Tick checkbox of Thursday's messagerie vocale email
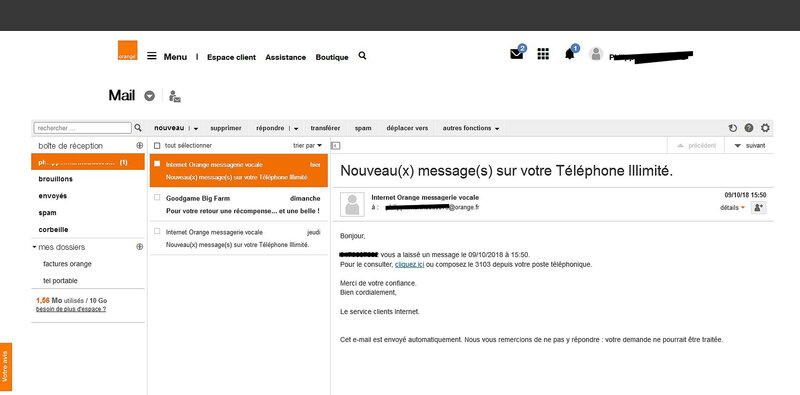The width and height of the screenshot is (800, 395). tap(157, 231)
